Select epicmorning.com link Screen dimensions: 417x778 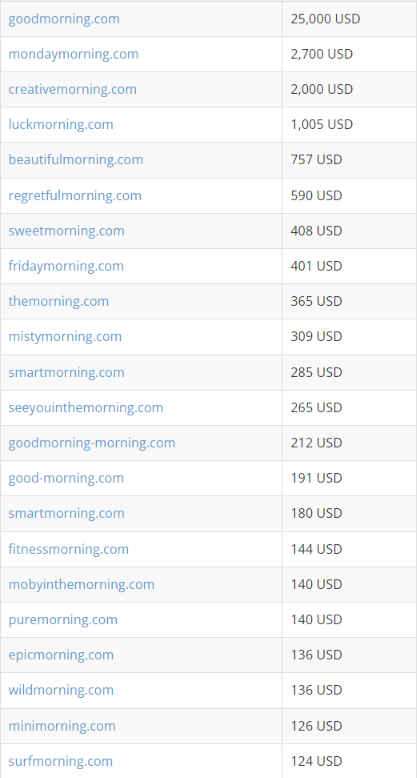61,655
